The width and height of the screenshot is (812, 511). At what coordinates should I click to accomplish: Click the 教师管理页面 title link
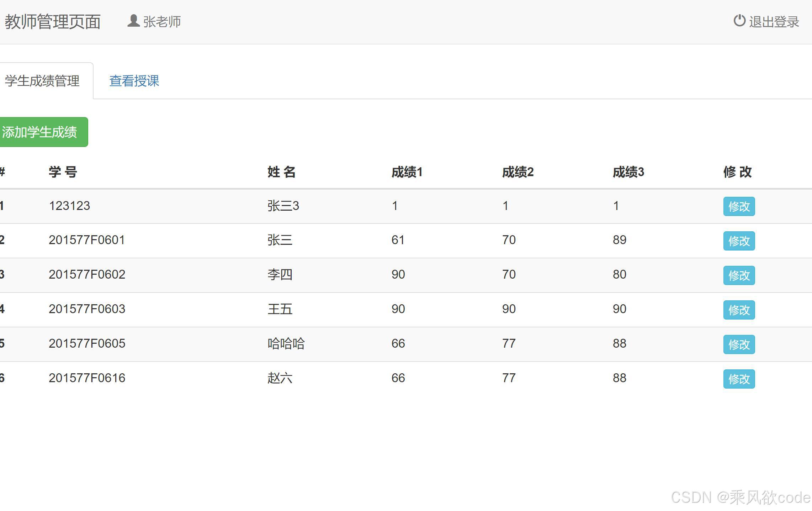(x=53, y=22)
